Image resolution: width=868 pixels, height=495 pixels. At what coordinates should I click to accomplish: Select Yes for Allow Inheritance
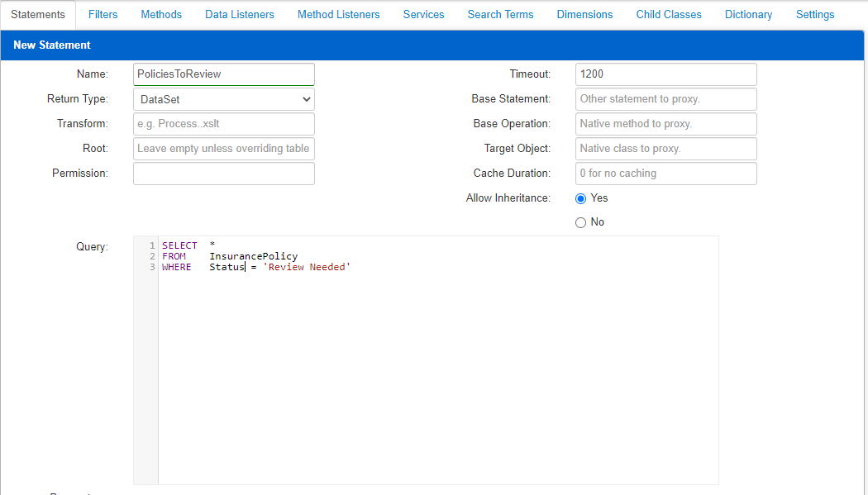580,198
